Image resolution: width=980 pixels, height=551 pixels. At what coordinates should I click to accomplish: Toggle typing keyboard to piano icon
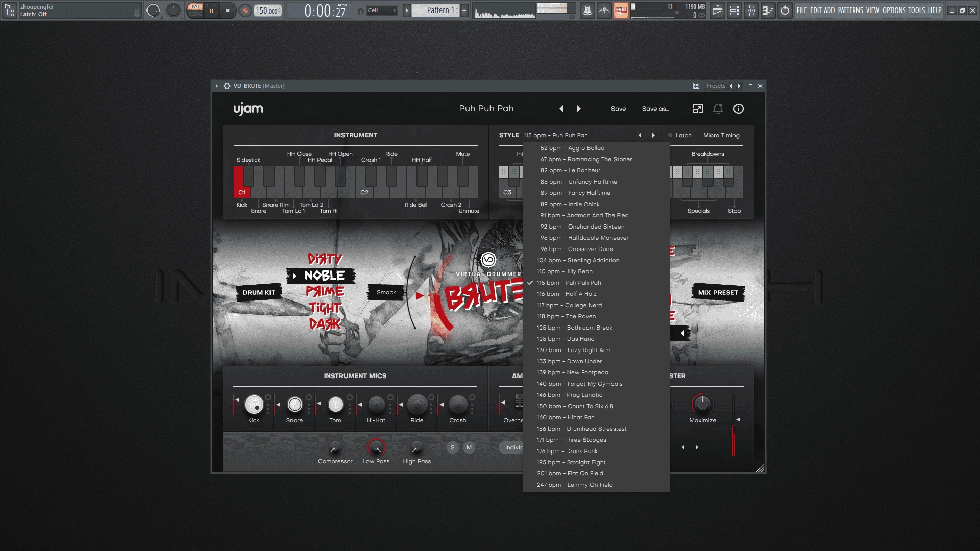[x=621, y=10]
